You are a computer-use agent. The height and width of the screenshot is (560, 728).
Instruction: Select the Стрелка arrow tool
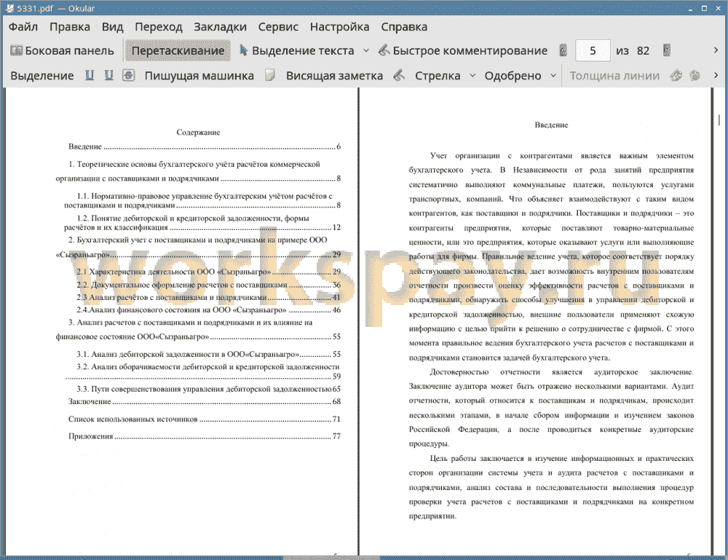point(438,76)
